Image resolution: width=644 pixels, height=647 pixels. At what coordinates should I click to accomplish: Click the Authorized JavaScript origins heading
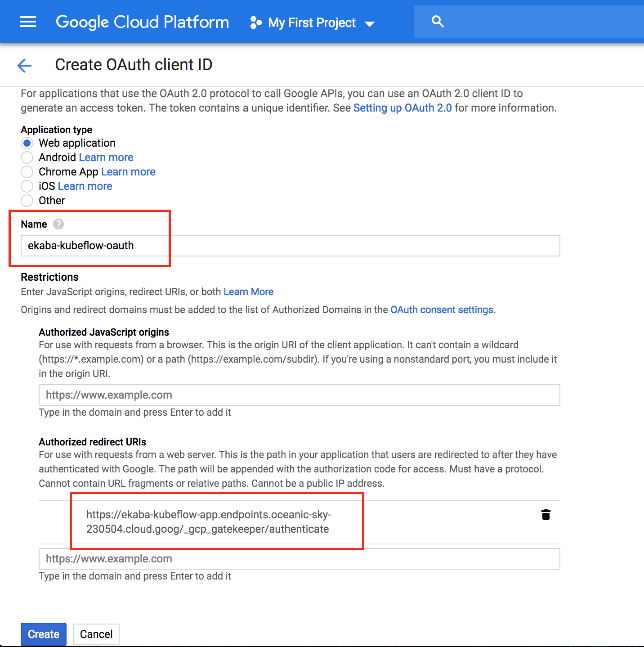pyautogui.click(x=104, y=332)
